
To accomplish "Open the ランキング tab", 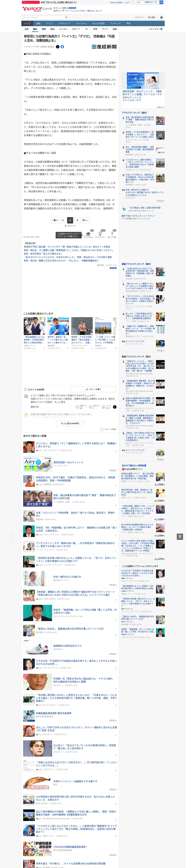I will pyautogui.click(x=115, y=24).
